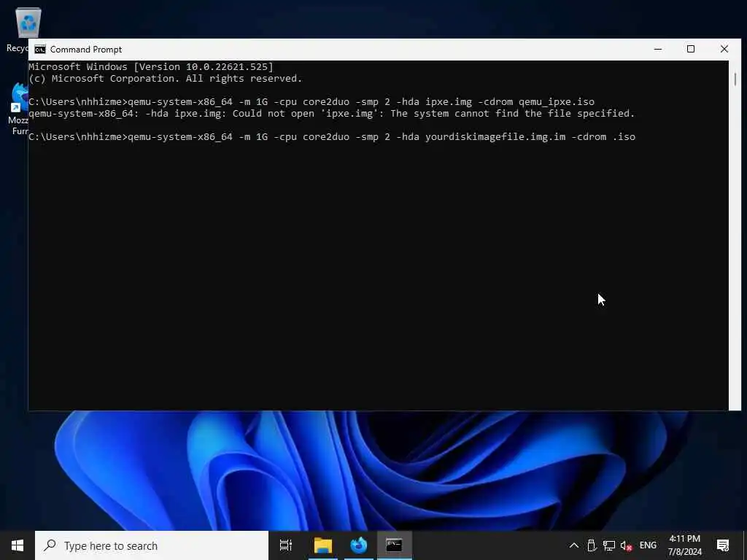The width and height of the screenshot is (747, 560).
Task: Click the muted volume tray icon
Action: tap(626, 545)
